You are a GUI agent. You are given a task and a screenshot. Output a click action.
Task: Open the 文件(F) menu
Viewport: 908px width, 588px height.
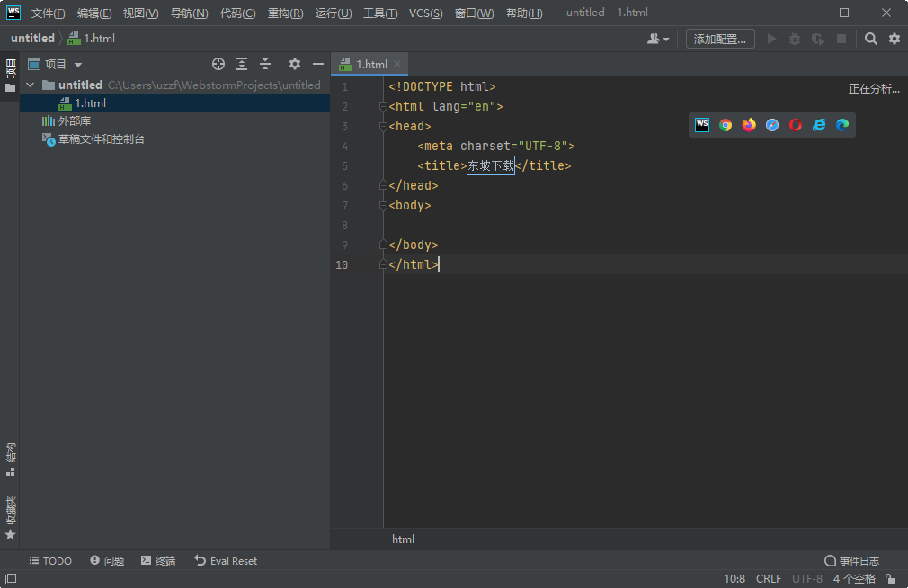[x=48, y=13]
